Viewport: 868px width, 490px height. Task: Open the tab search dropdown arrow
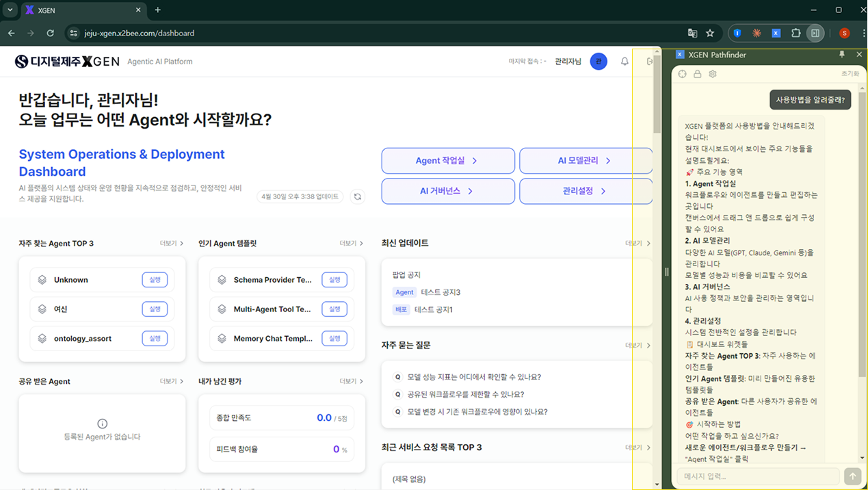pyautogui.click(x=10, y=10)
